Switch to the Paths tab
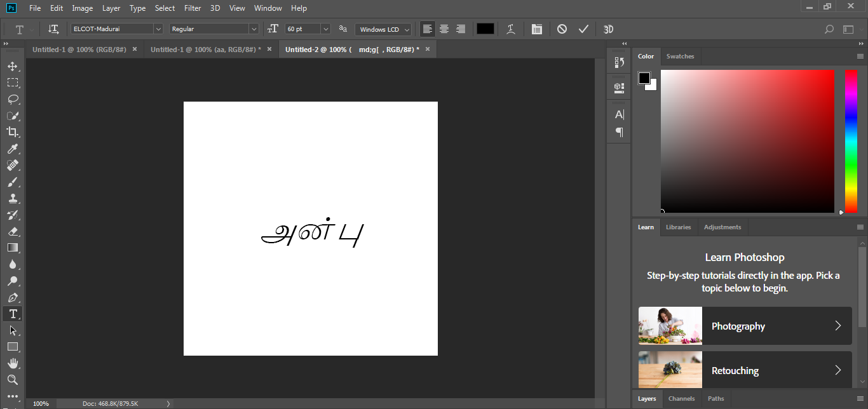This screenshot has height=409, width=868. coord(715,399)
